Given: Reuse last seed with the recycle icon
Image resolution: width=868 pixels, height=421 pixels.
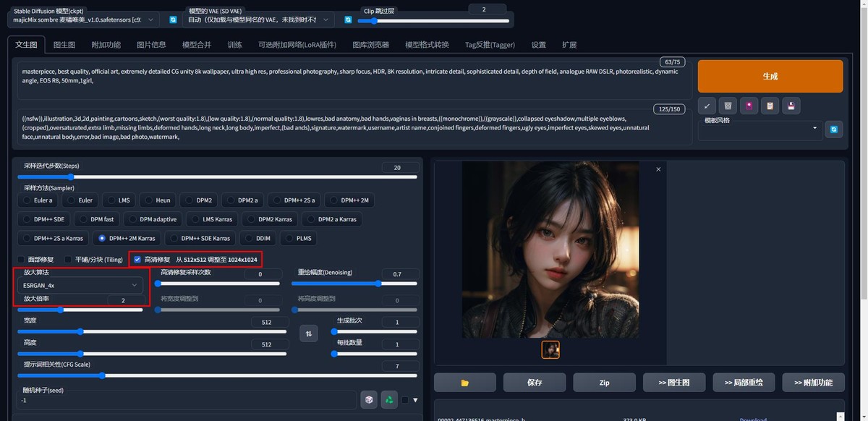Looking at the screenshot, I should coord(389,399).
